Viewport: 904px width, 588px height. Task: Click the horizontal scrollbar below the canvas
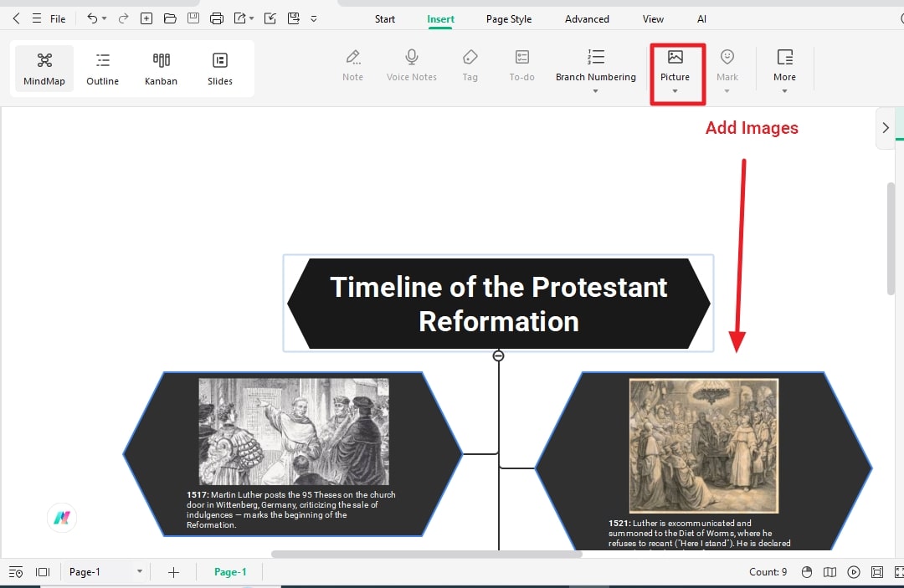[427, 554]
